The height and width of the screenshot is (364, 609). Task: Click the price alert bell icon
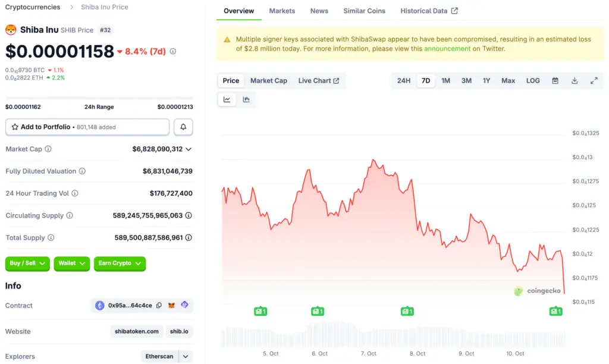coord(183,127)
